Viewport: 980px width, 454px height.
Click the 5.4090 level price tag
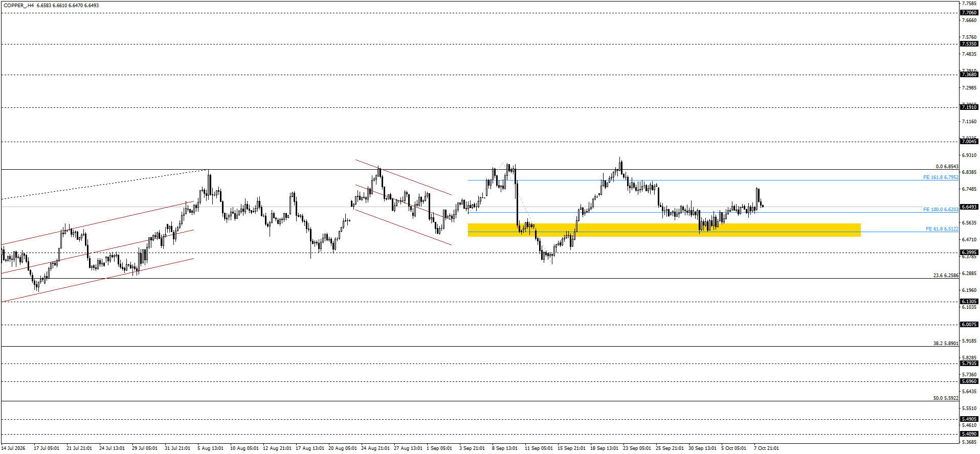969,434
